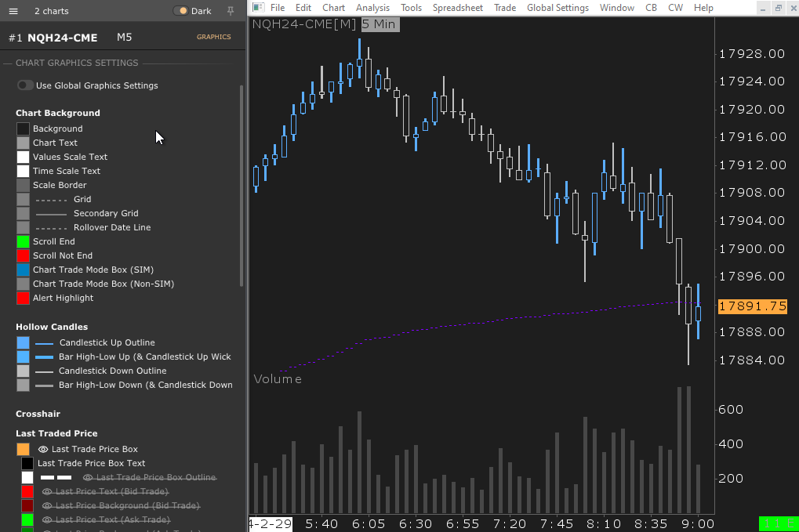This screenshot has width=799, height=532.
Task: Open Time Scale Text color swatch
Action: point(23,171)
